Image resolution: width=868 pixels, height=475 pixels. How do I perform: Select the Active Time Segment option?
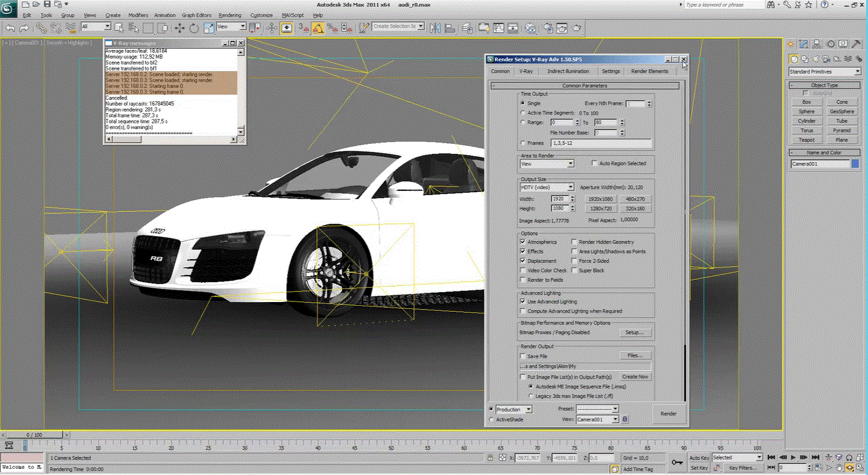523,113
